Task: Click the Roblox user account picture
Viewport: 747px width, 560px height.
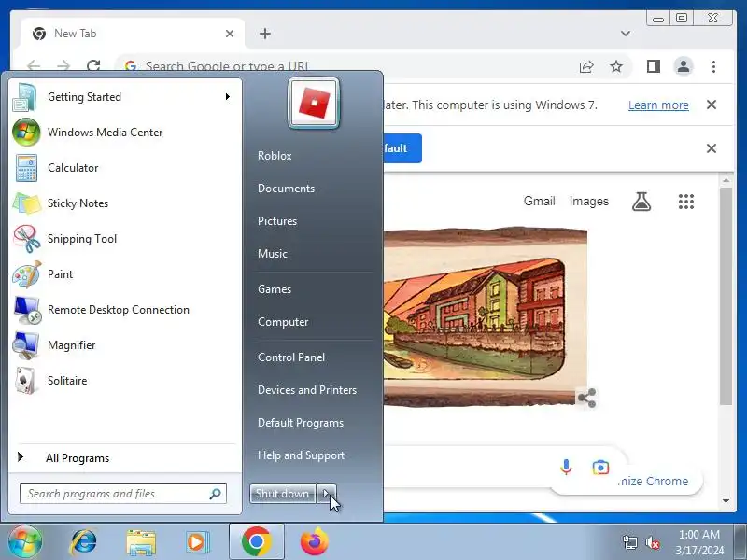Action: click(314, 104)
